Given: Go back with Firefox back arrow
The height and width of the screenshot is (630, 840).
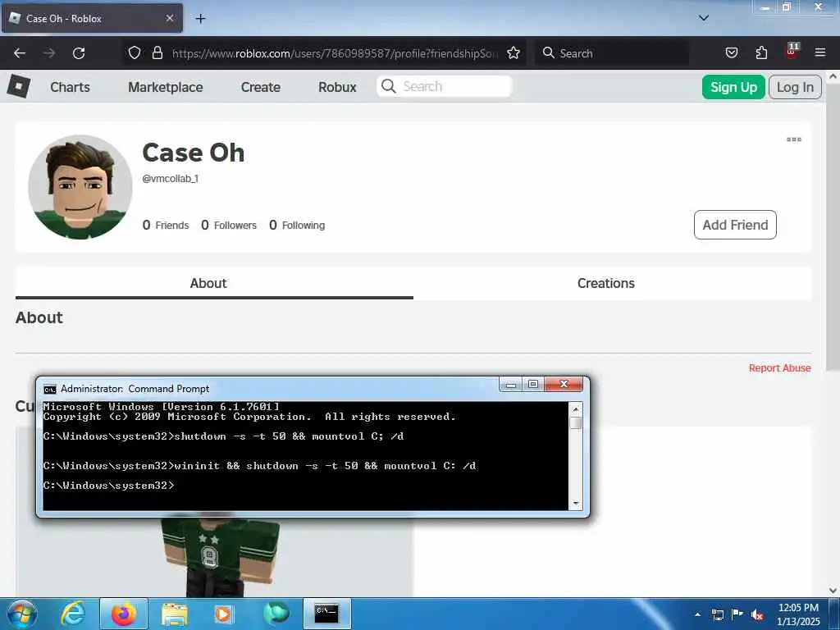Looking at the screenshot, I should click(20, 53).
